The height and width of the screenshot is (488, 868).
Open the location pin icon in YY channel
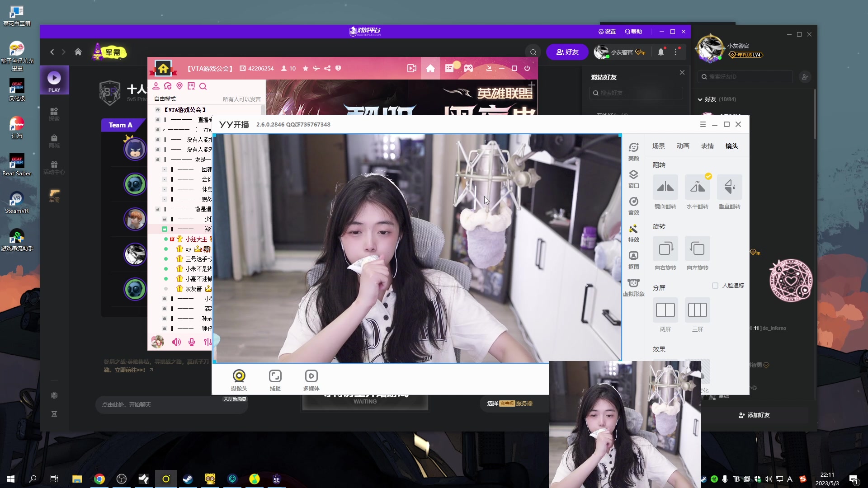tap(179, 86)
